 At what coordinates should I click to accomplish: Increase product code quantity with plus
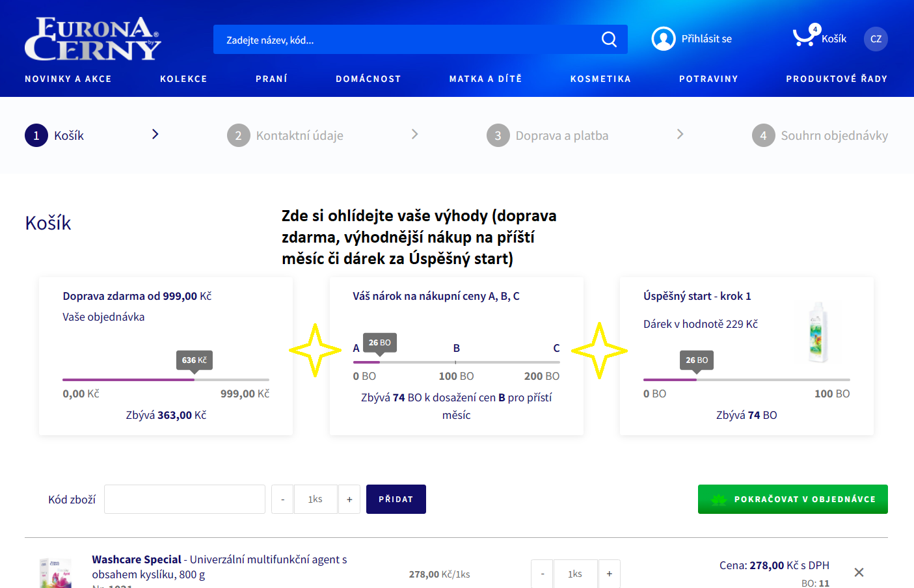point(349,500)
